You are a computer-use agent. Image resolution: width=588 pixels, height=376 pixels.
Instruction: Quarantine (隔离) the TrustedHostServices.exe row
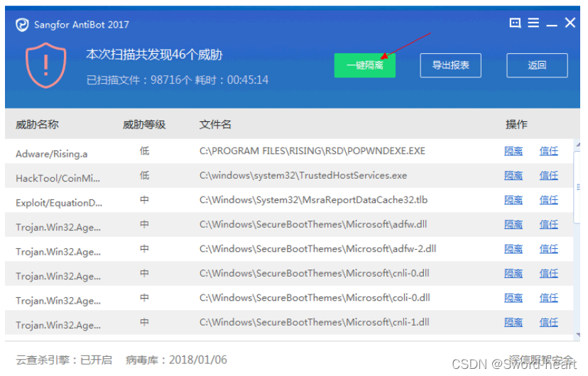pyautogui.click(x=513, y=176)
